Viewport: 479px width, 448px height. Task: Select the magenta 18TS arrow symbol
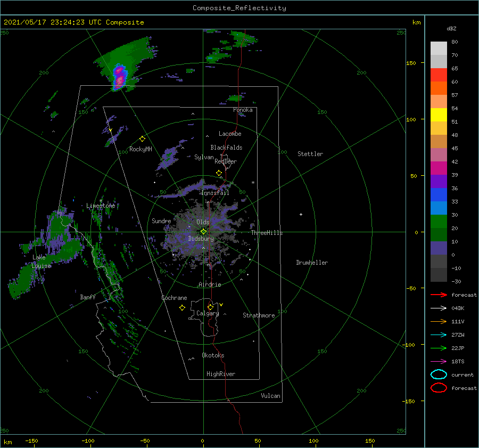tap(439, 362)
